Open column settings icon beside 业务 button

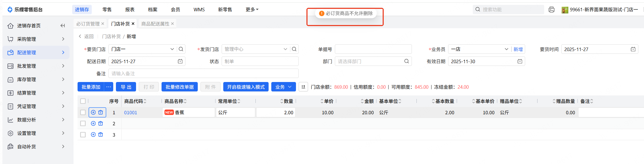point(303,87)
